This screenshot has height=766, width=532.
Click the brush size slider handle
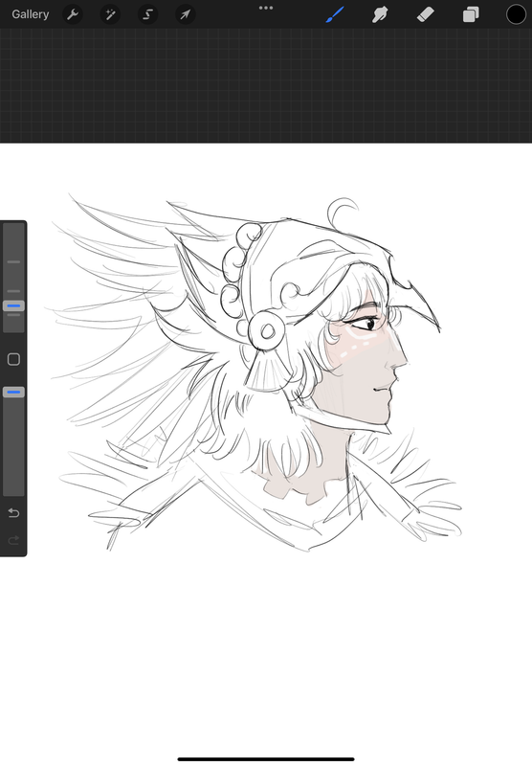[13, 306]
